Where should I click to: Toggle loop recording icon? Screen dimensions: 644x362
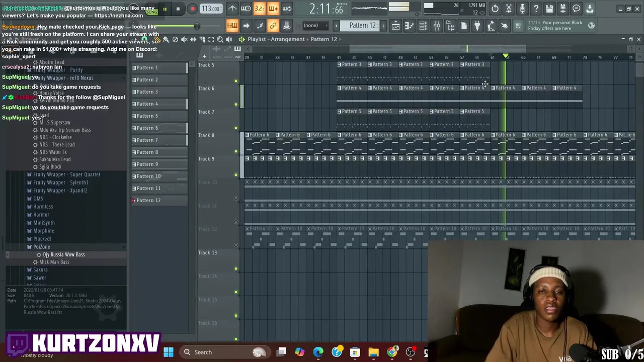point(287,9)
